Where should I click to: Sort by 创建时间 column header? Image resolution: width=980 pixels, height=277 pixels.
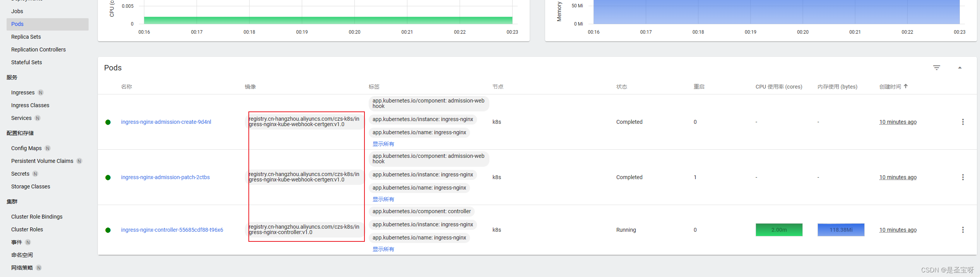point(890,87)
